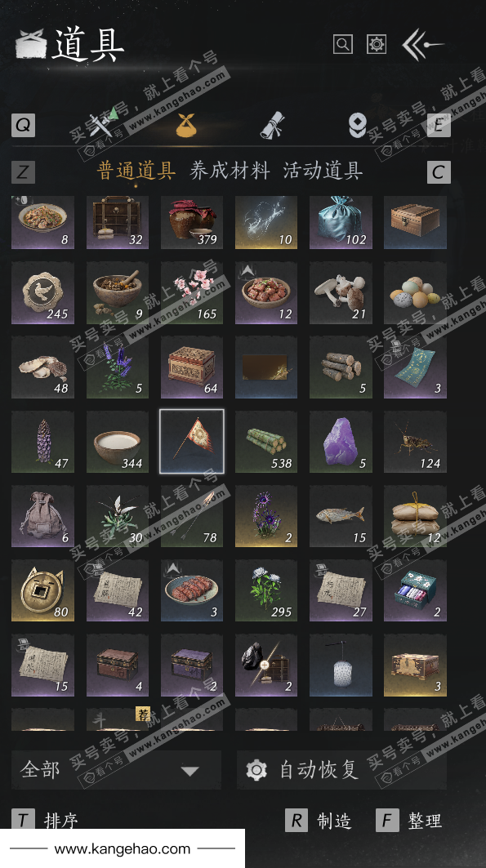The image size is (486, 868).
Task: Select the cat-eared coin item with 80
Action: [42, 590]
